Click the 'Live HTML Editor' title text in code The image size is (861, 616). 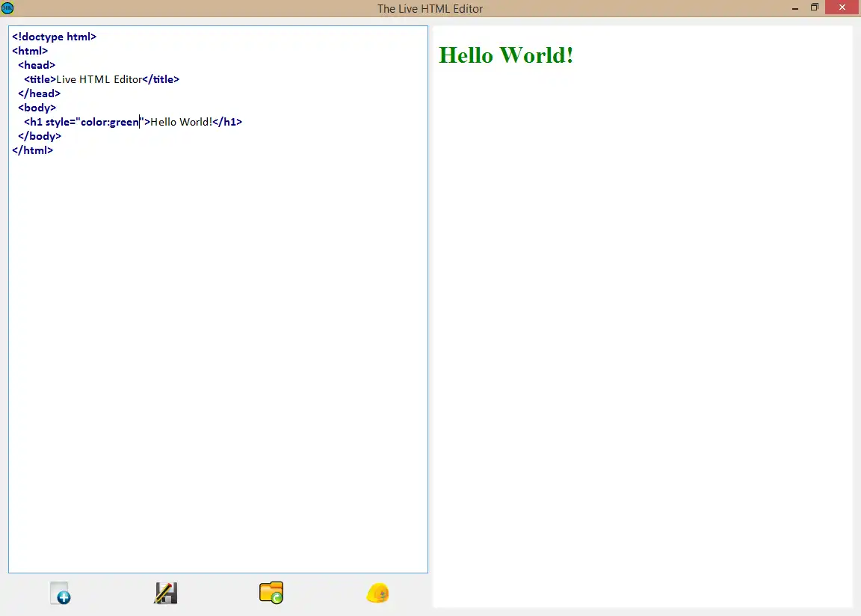pyautogui.click(x=99, y=79)
